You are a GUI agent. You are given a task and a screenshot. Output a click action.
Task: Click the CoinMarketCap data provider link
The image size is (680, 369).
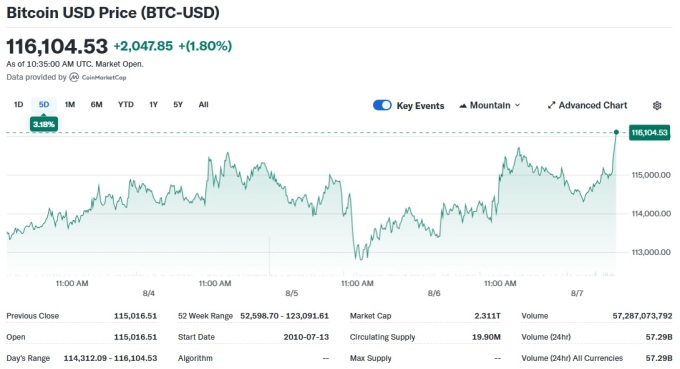click(x=98, y=77)
